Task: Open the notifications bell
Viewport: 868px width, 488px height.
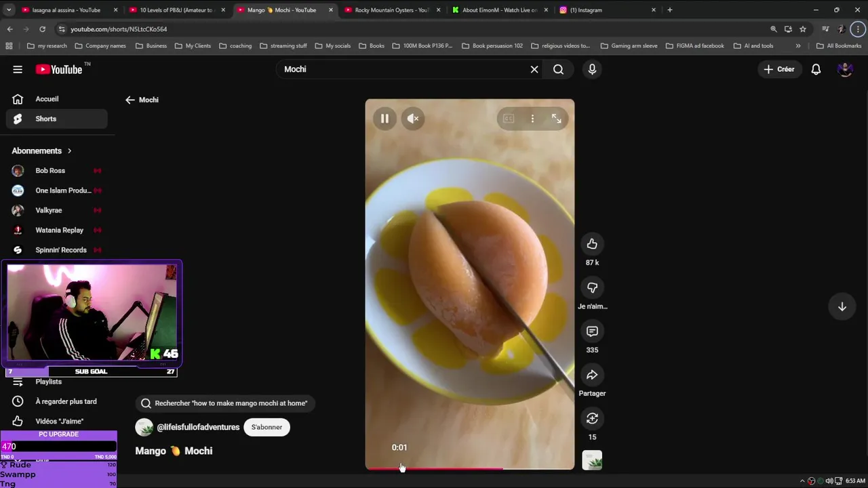Action: point(816,69)
